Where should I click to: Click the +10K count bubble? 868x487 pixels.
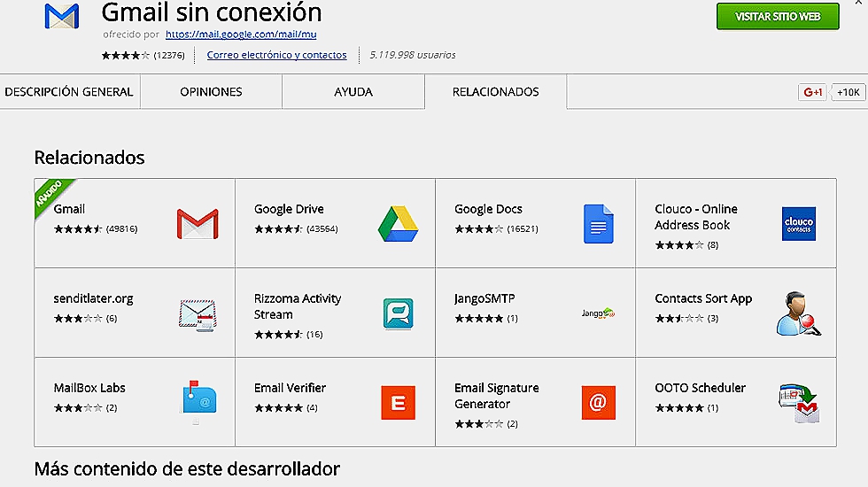[848, 92]
